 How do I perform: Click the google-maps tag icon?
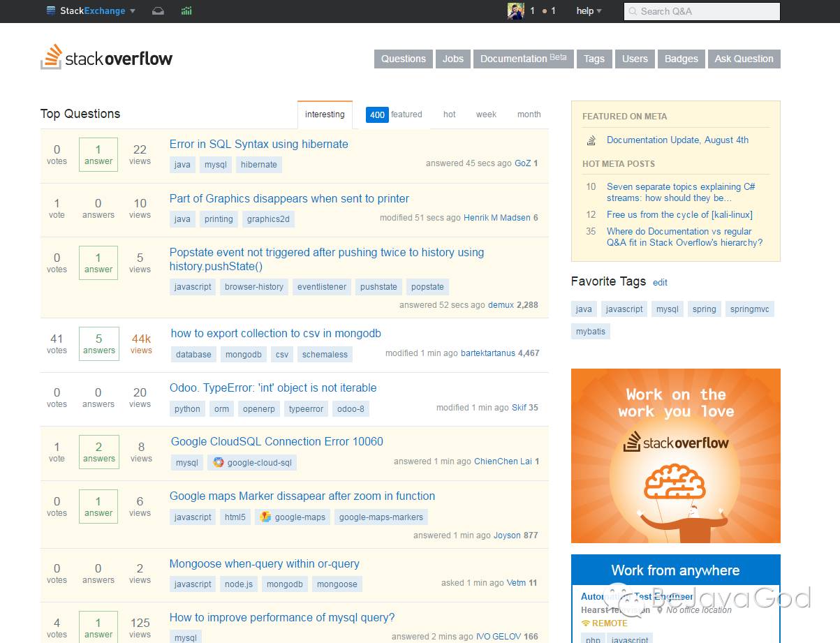click(265, 517)
